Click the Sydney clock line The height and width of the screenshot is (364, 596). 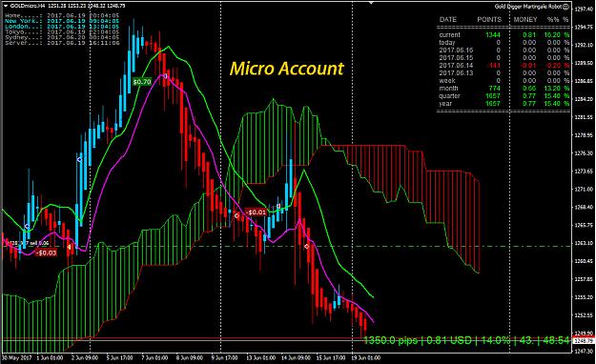(x=62, y=37)
